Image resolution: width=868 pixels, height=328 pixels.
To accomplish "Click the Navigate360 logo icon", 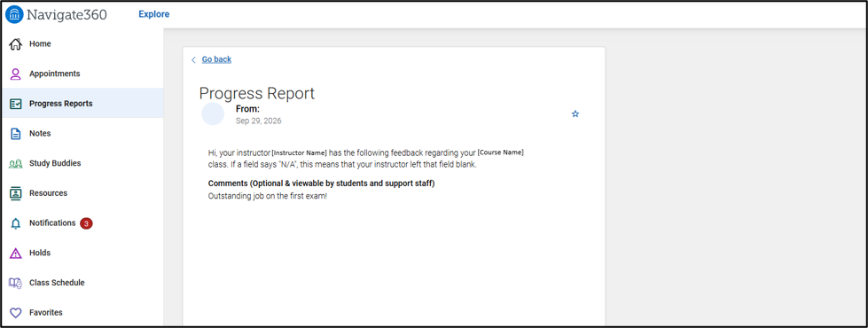I will point(14,14).
